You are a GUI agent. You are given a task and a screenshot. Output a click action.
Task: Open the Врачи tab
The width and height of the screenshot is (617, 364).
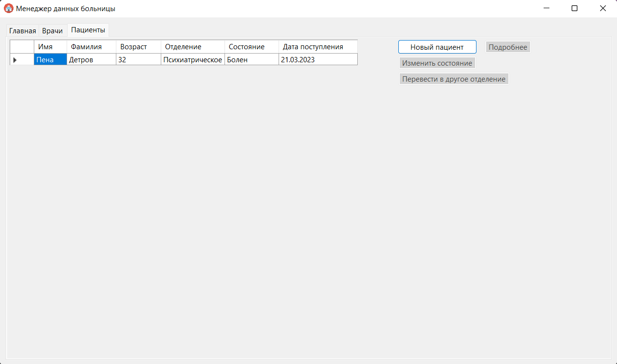[52, 30]
